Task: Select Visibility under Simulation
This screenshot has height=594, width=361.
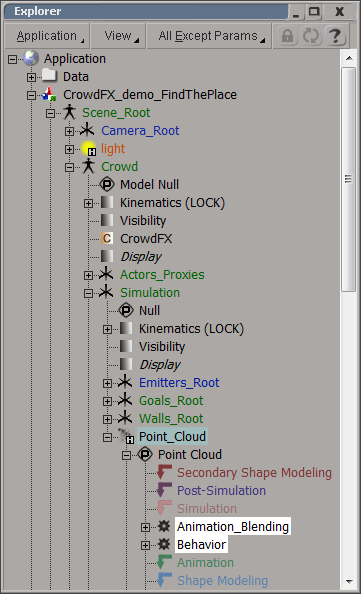Action: coord(162,346)
